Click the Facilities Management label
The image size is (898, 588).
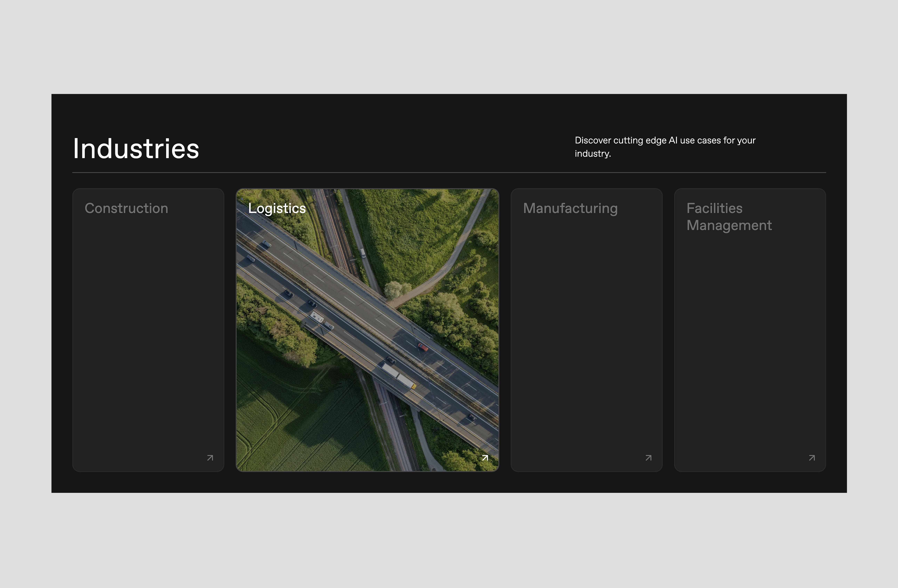pyautogui.click(x=729, y=217)
